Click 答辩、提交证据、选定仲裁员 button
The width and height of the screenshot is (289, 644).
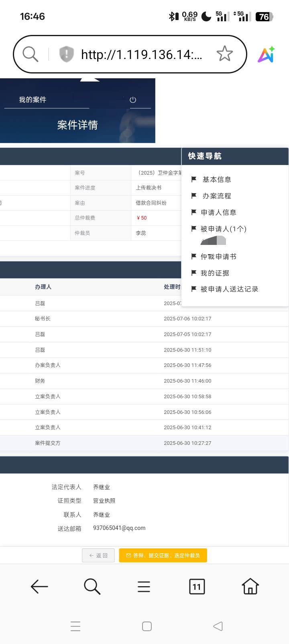pos(163,555)
